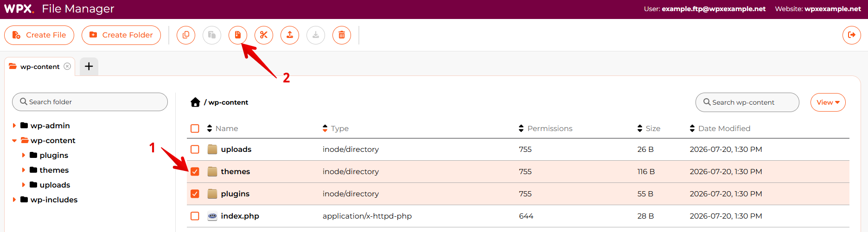This screenshot has height=232, width=868.
Task: Close the wp-content tab
Action: [x=67, y=66]
